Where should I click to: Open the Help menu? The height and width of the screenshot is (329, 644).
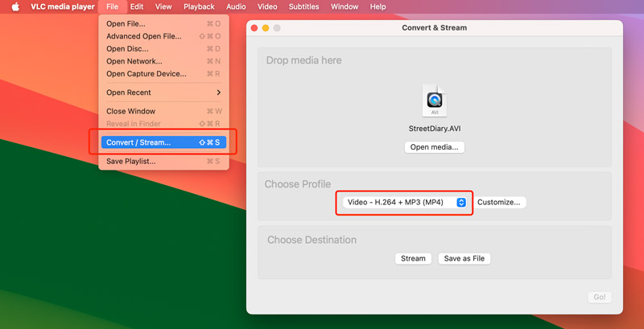(x=378, y=7)
